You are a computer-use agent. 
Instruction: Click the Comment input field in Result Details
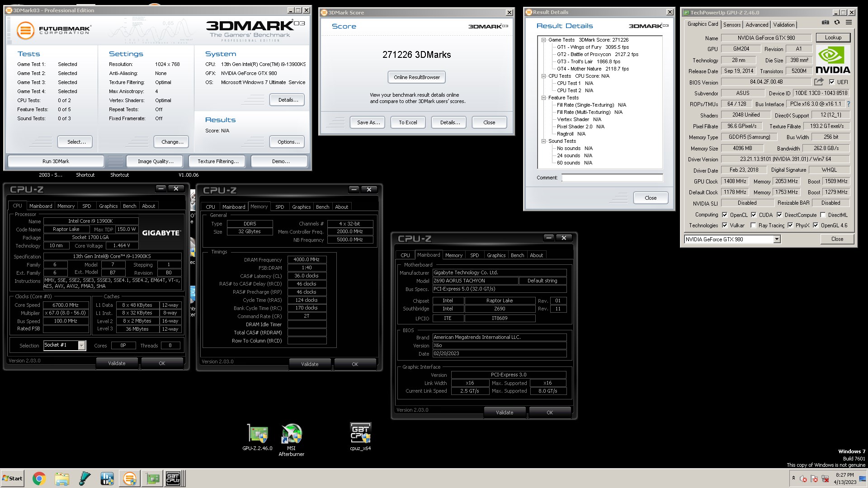pyautogui.click(x=612, y=178)
